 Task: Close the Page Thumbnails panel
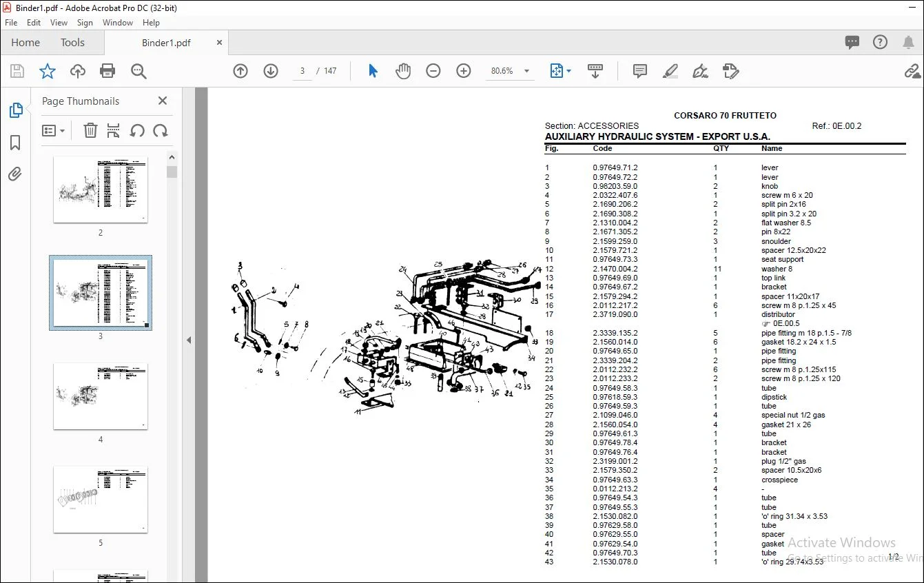click(163, 101)
